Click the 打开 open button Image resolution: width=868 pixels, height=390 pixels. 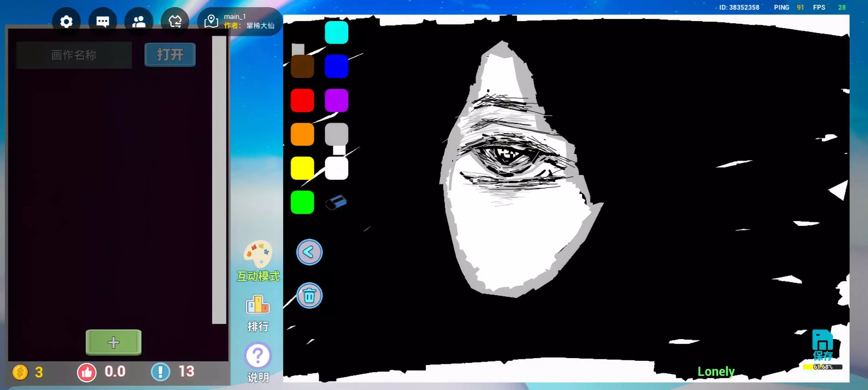(170, 55)
